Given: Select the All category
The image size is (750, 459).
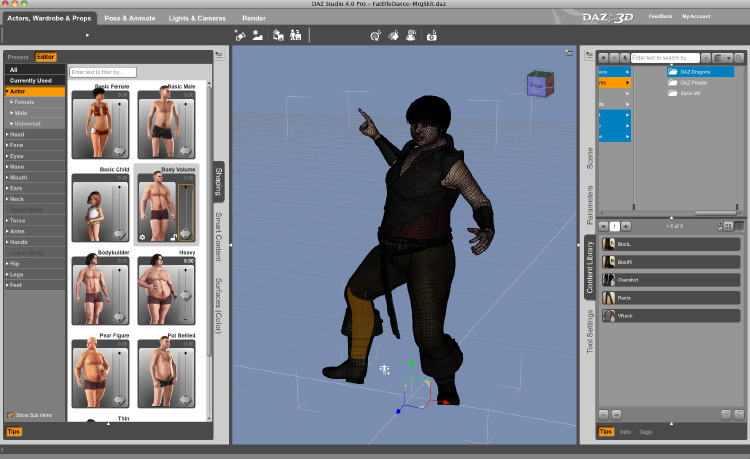Looking at the screenshot, I should pyautogui.click(x=34, y=70).
